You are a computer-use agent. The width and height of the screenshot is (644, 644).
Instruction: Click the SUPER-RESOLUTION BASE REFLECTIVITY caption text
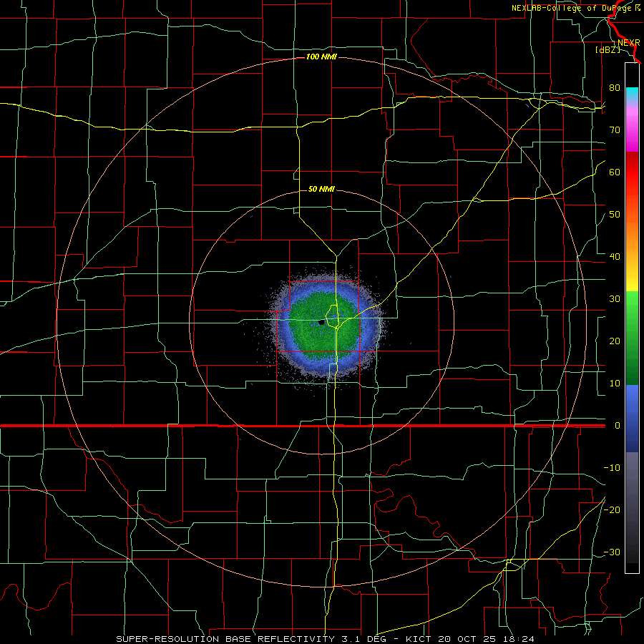[225, 639]
